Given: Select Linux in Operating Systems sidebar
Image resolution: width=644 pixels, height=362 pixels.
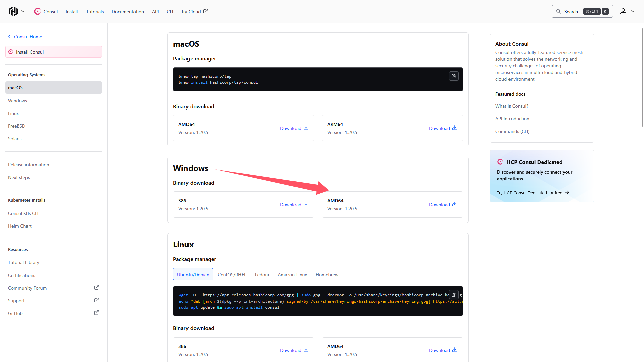Looking at the screenshot, I should [14, 113].
